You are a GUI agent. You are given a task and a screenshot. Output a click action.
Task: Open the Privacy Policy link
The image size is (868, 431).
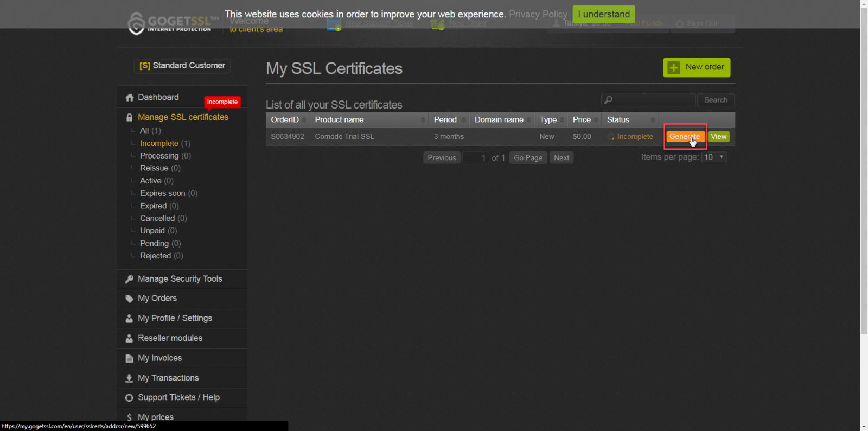tap(538, 15)
